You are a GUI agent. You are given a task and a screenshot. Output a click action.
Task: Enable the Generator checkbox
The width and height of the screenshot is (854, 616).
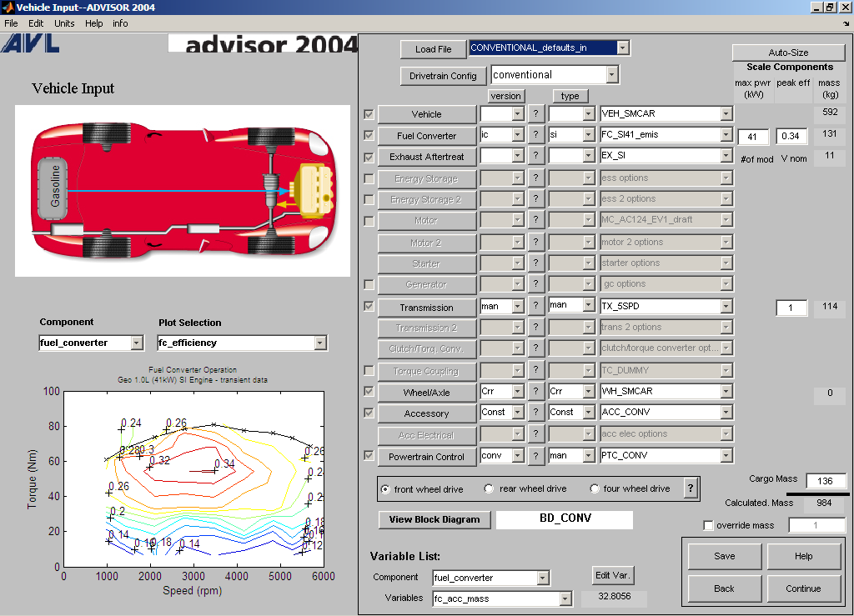[369, 284]
